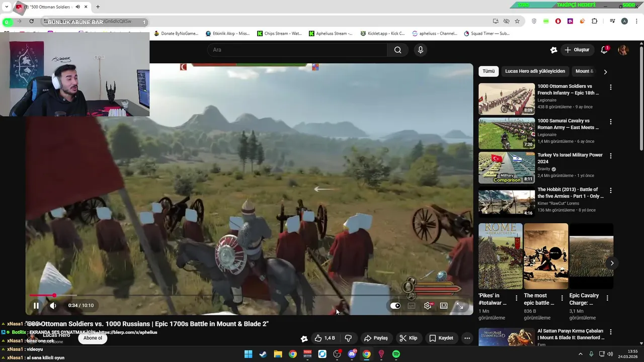644x362 pixels.
Task: Click the search magnifier button
Action: [397, 50]
